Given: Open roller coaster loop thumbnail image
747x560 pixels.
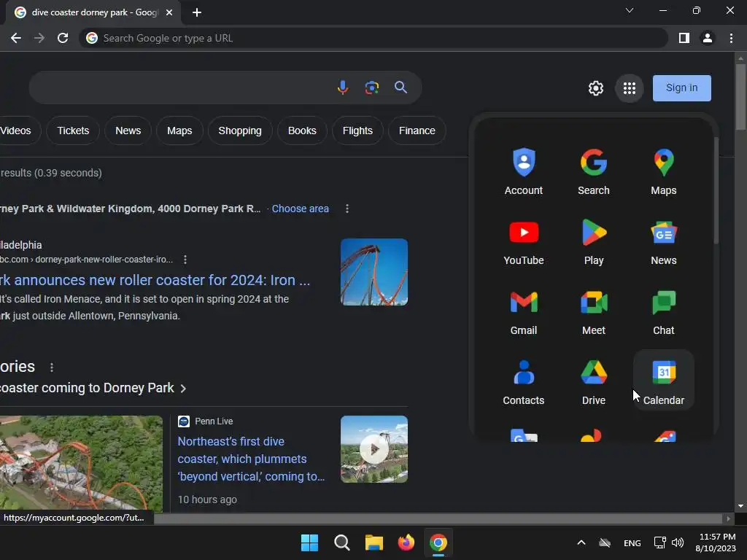Looking at the screenshot, I should (374, 272).
